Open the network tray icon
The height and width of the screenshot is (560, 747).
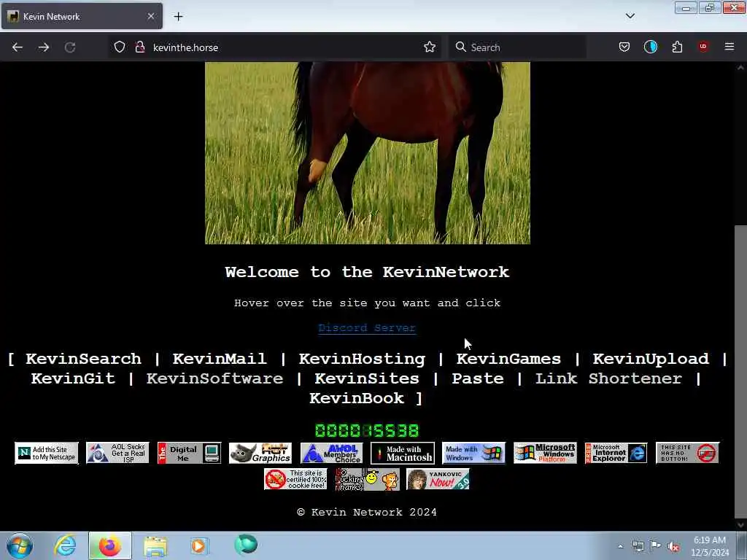click(638, 546)
